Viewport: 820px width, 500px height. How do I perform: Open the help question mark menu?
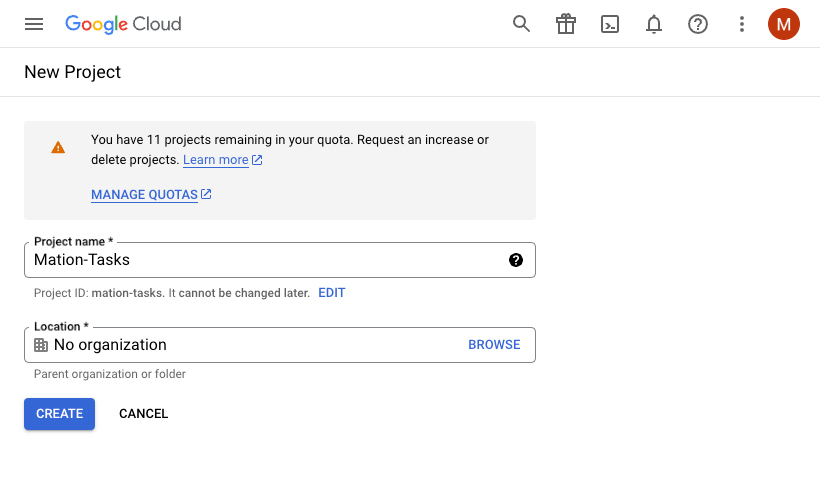pos(698,24)
